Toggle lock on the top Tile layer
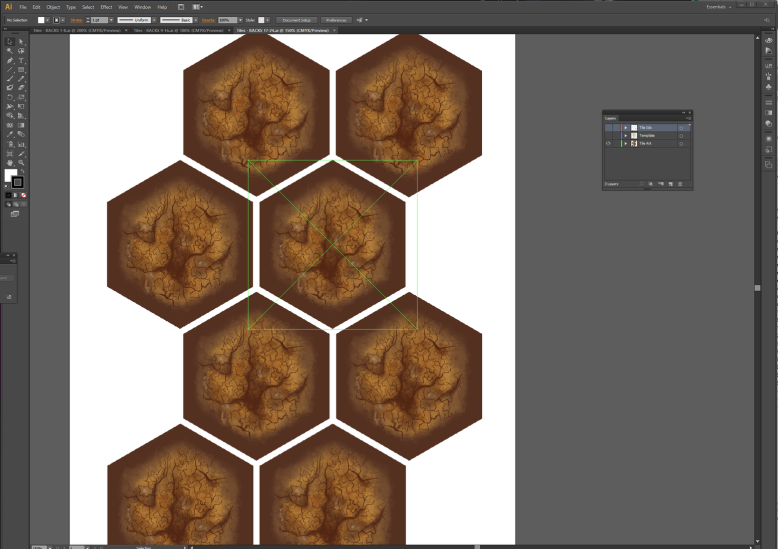 (616, 128)
